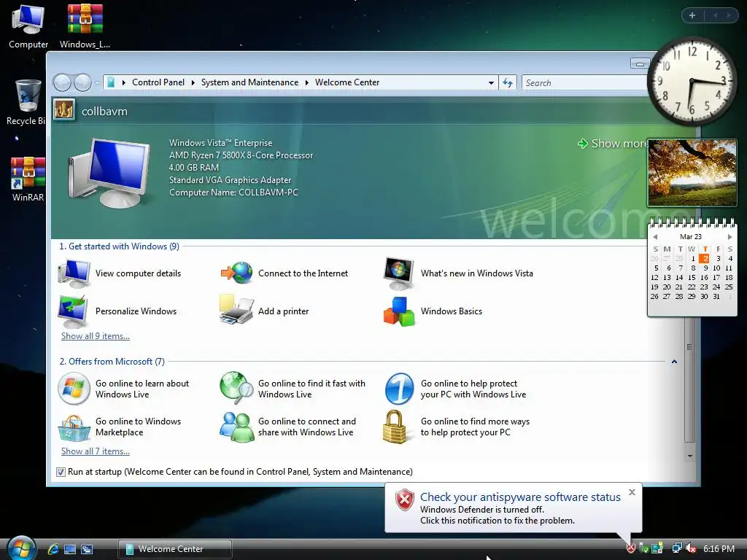Go to next month in calendar gadget
Viewport: 747px width, 560px height.
[729, 237]
